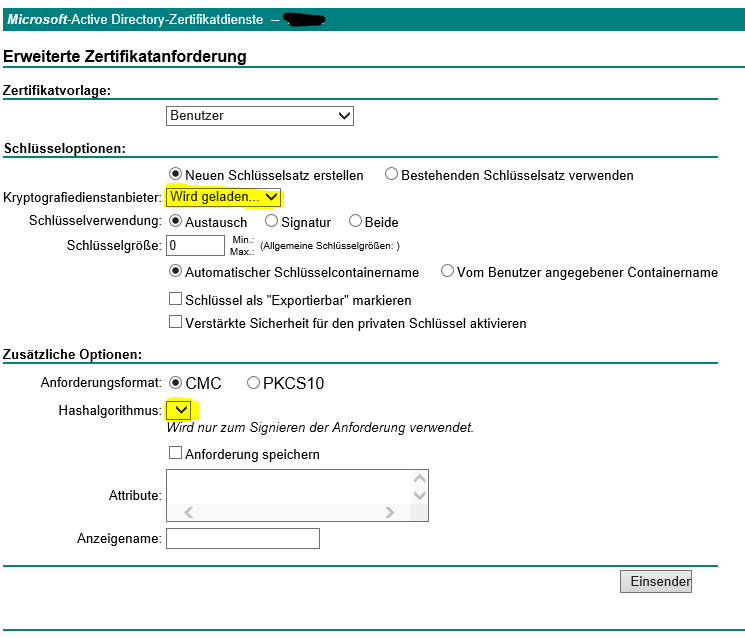The image size is (745, 638).
Task: Enable Verstärkte Sicherheit für privaten Schlüssel
Action: (175, 322)
